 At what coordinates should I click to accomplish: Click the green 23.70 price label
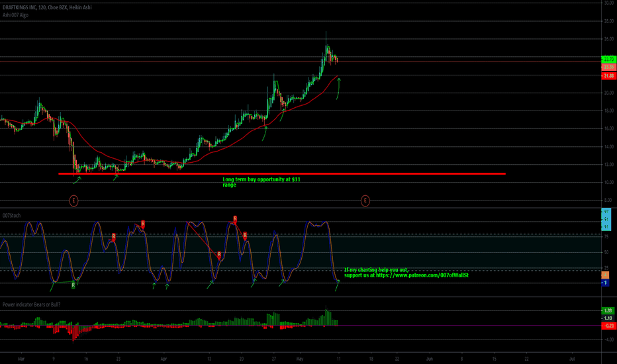pyautogui.click(x=609, y=60)
